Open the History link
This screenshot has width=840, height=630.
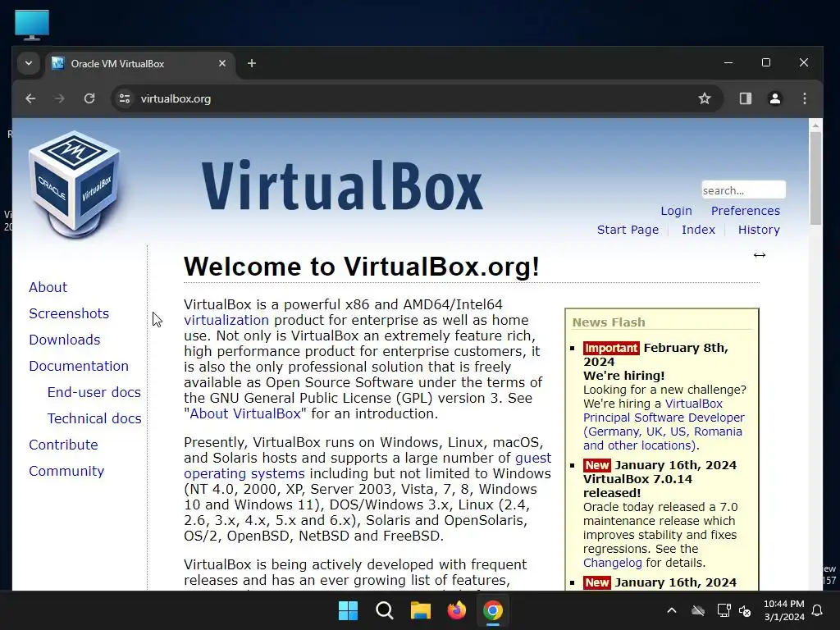[x=759, y=230]
